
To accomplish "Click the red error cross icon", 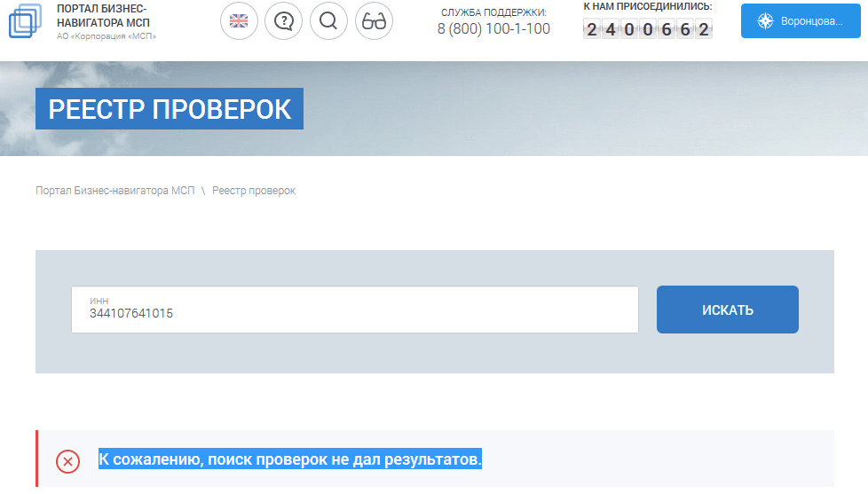I will click(67, 461).
